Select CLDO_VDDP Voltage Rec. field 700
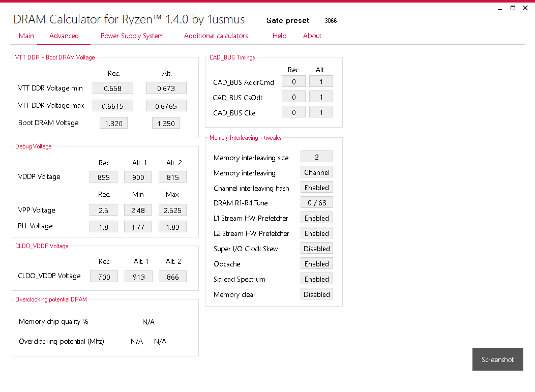The width and height of the screenshot is (535, 392). click(x=104, y=277)
